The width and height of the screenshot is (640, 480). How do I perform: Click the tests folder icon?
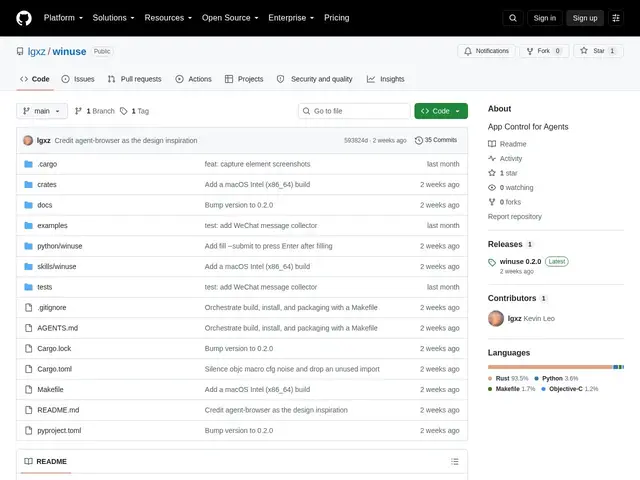coord(28,287)
